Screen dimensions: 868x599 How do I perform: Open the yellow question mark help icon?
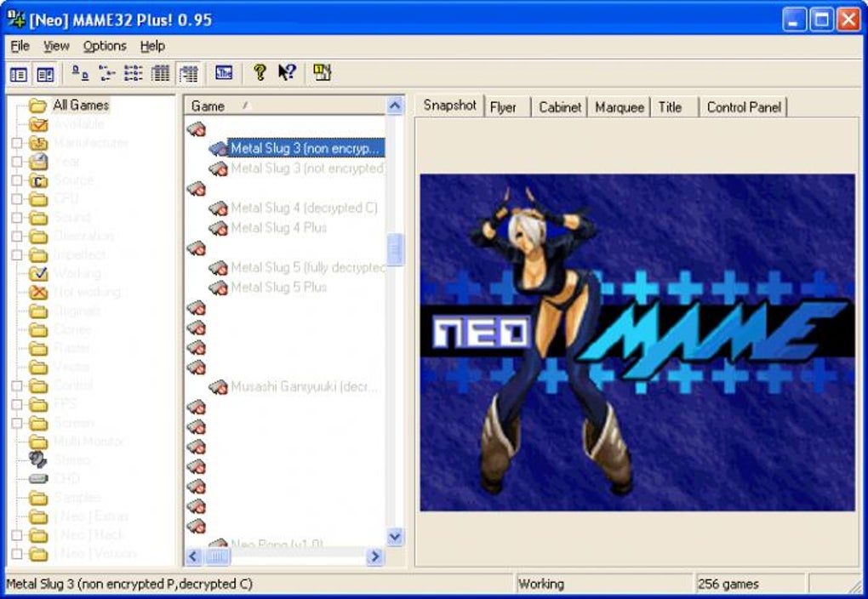pos(259,72)
